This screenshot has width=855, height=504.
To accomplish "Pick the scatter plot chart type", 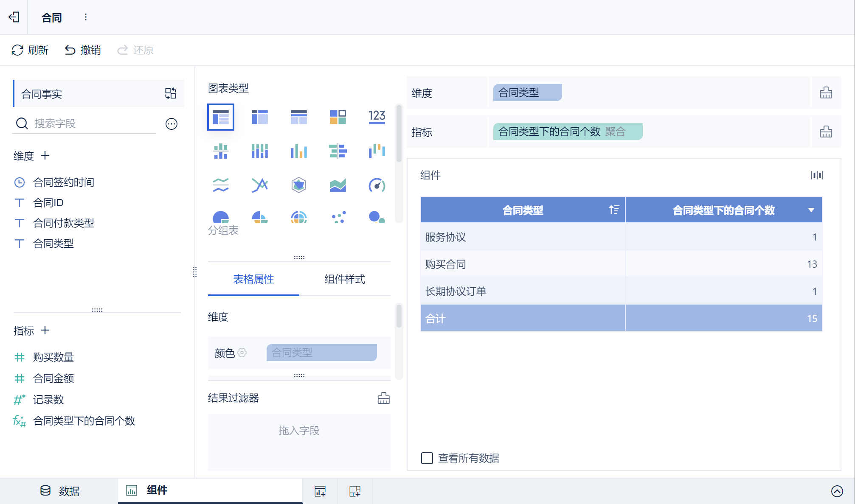I will coord(338,217).
